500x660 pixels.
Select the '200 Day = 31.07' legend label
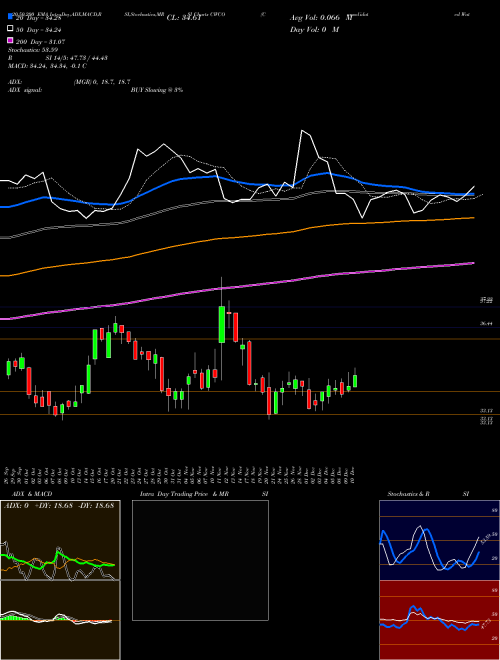point(40,42)
